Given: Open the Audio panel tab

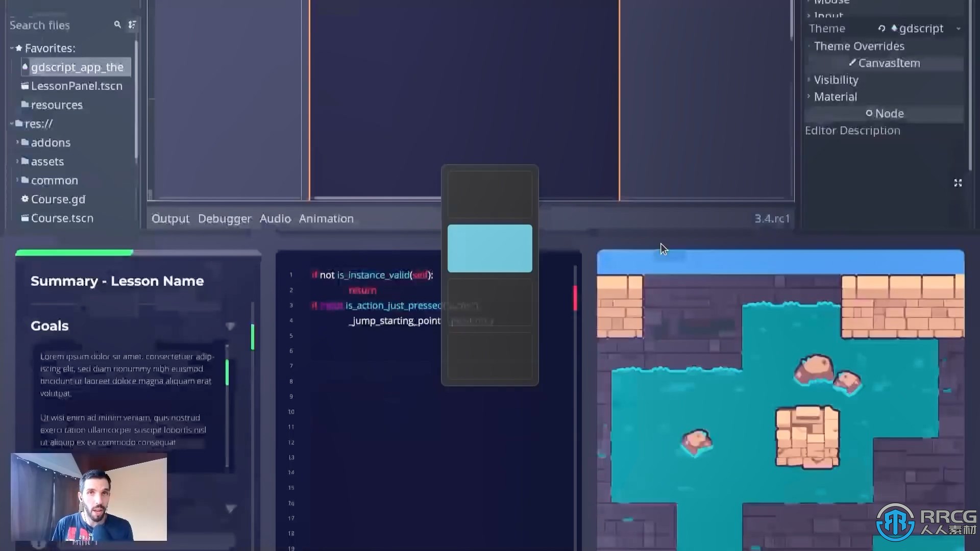Looking at the screenshot, I should click(x=275, y=218).
